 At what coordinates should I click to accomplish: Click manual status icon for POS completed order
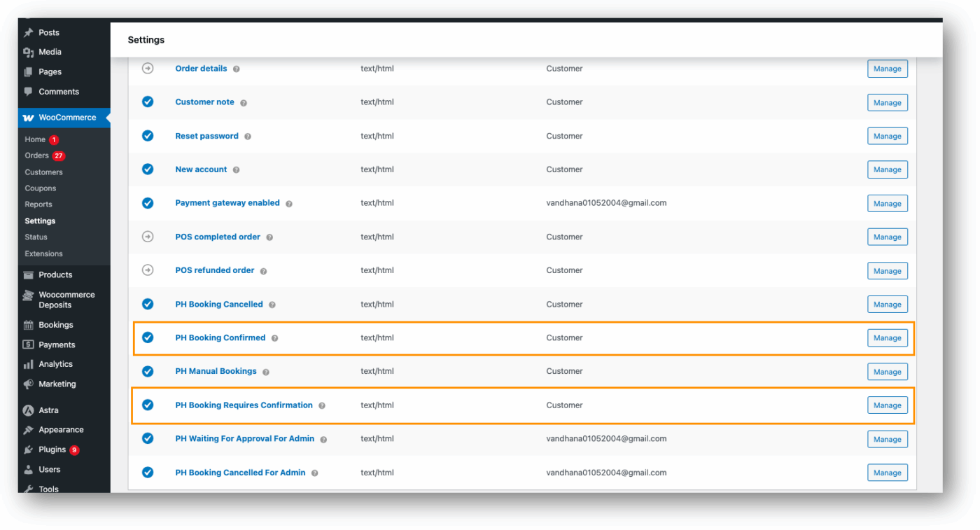[x=148, y=237]
